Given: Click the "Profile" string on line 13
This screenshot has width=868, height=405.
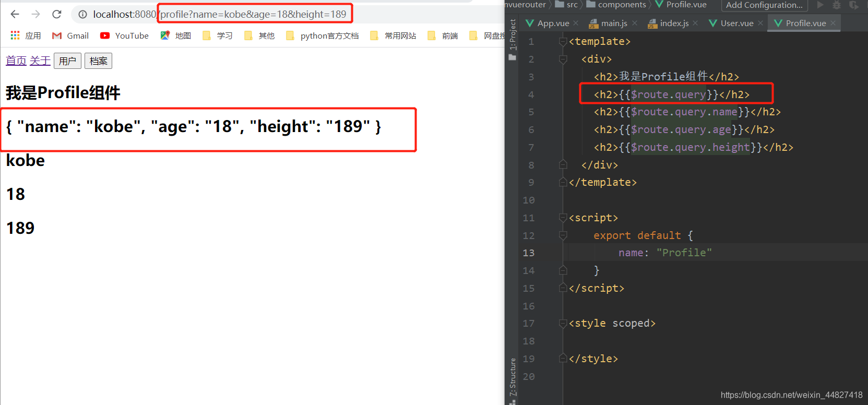Looking at the screenshot, I should [x=684, y=253].
